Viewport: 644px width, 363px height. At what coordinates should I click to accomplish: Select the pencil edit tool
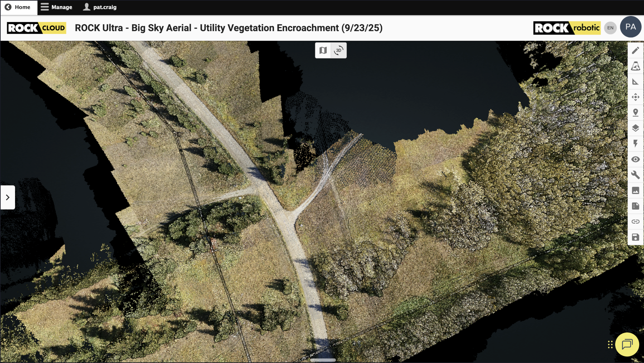pos(635,50)
